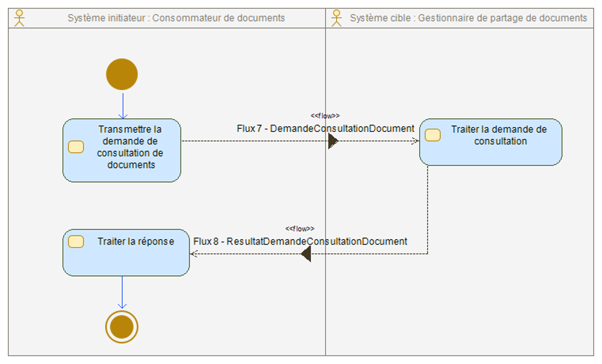Click yellow icon inside Traiter la réponse
The width and height of the screenshot is (602, 364).
click(76, 241)
